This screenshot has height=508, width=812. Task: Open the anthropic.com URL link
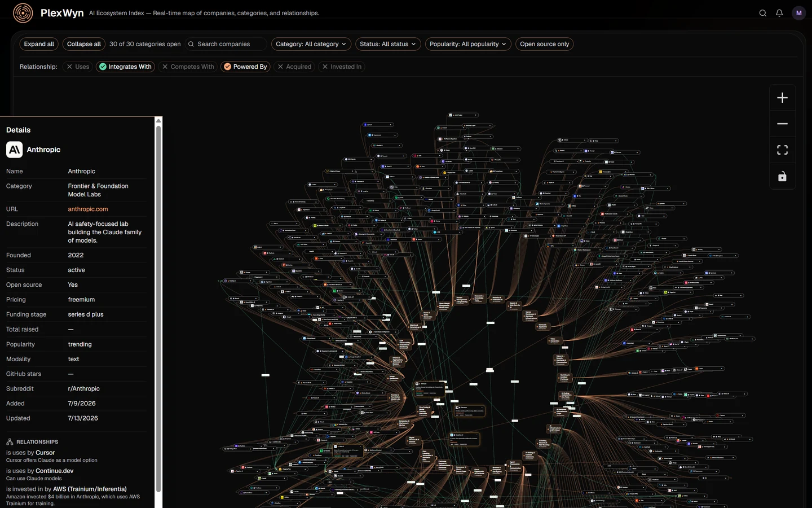pos(88,209)
